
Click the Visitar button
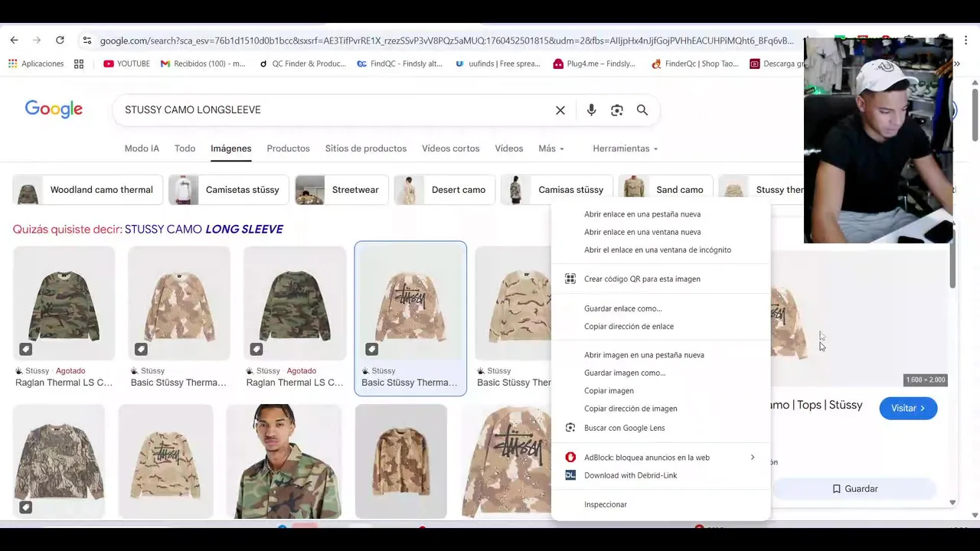pos(908,408)
